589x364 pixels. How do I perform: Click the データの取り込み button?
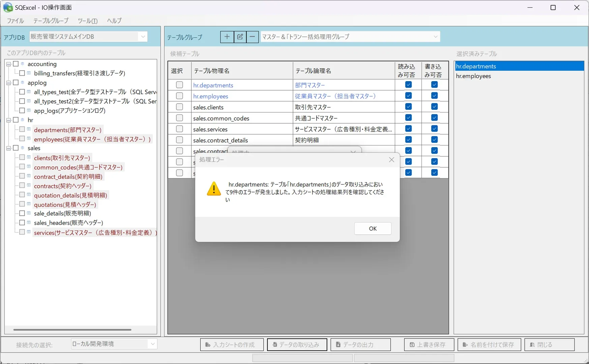(297, 344)
